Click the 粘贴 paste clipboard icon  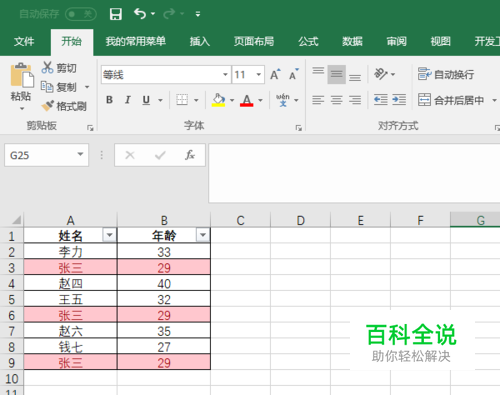[22, 75]
